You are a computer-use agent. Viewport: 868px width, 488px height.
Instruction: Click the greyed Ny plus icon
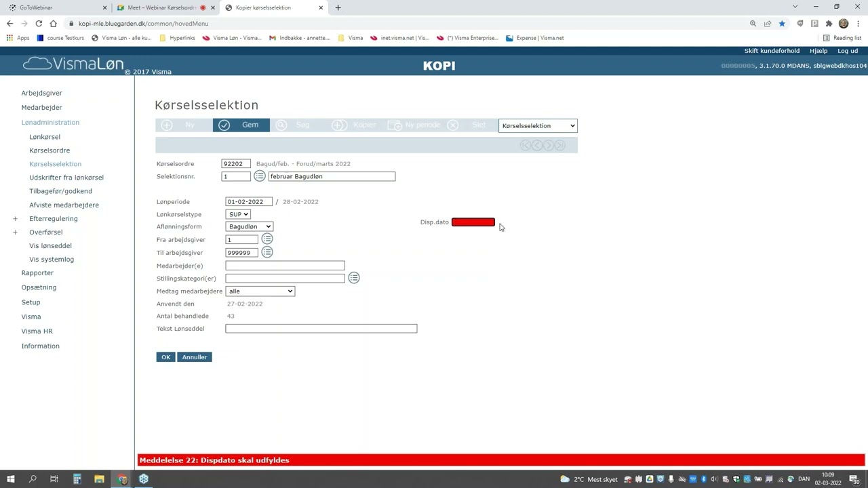click(x=167, y=125)
